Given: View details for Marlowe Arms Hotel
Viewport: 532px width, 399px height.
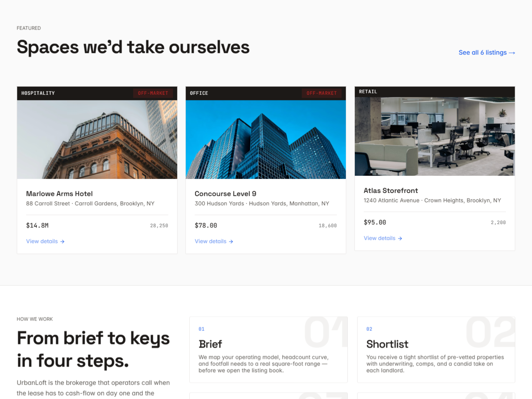Looking at the screenshot, I should pyautogui.click(x=45, y=241).
